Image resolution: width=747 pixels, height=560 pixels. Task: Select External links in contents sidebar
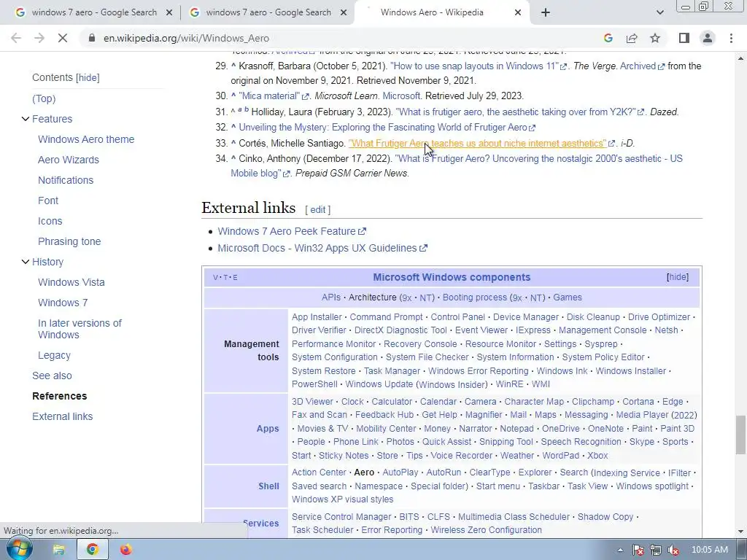coord(63,416)
